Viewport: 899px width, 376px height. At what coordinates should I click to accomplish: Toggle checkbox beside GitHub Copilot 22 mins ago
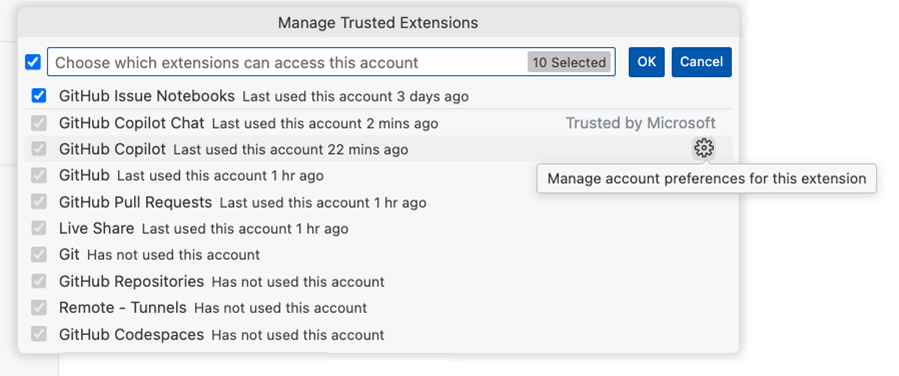[38, 149]
